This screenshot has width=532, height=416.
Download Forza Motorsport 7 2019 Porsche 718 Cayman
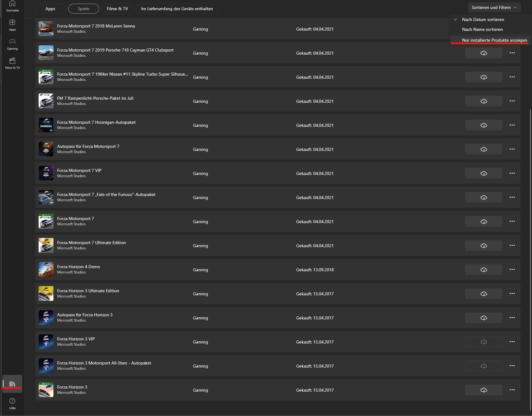pyautogui.click(x=484, y=53)
